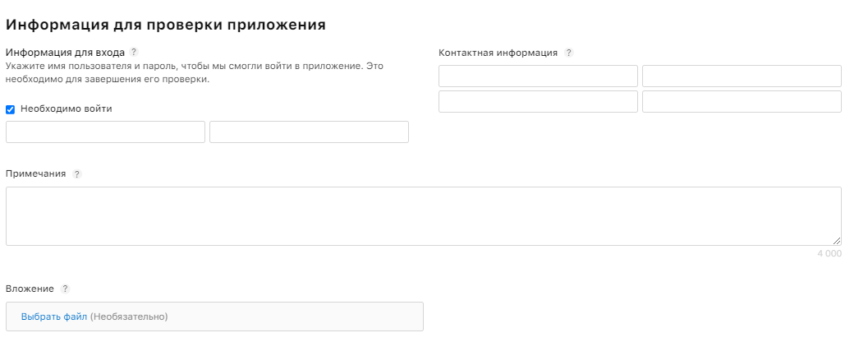Select the bottom-right Контактная информация field

tap(742, 101)
